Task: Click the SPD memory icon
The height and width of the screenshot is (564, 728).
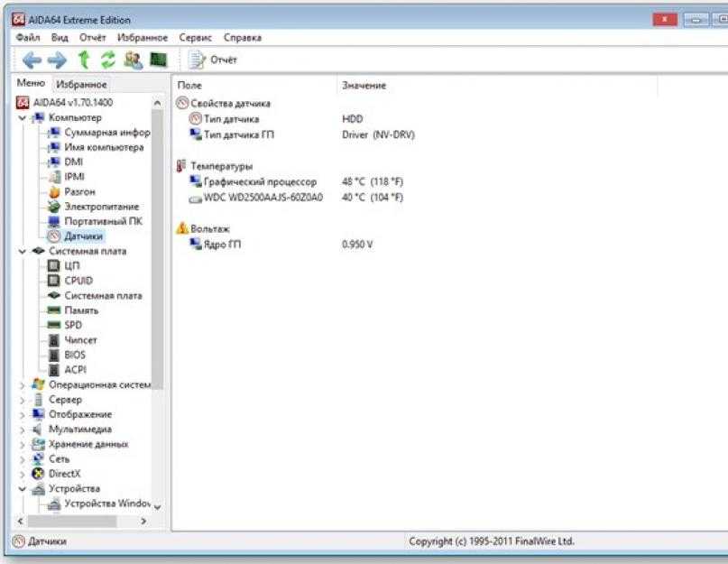Action: 54,325
